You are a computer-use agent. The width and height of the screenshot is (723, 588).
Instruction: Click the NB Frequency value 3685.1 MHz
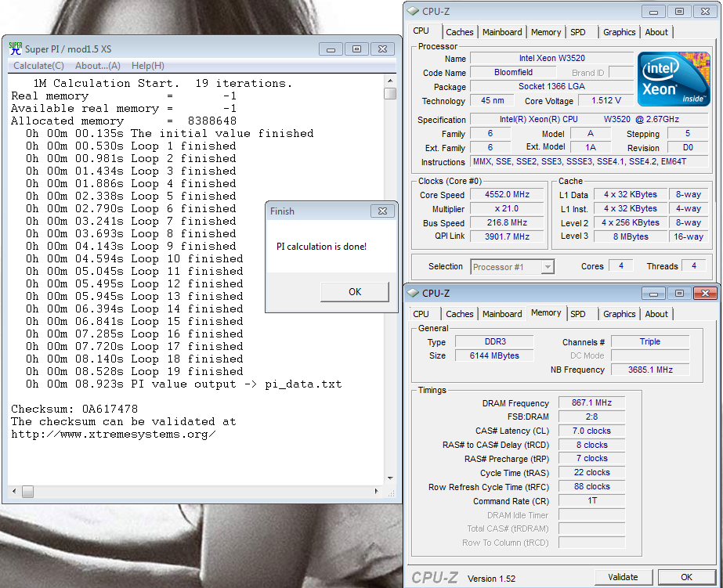pyautogui.click(x=650, y=370)
